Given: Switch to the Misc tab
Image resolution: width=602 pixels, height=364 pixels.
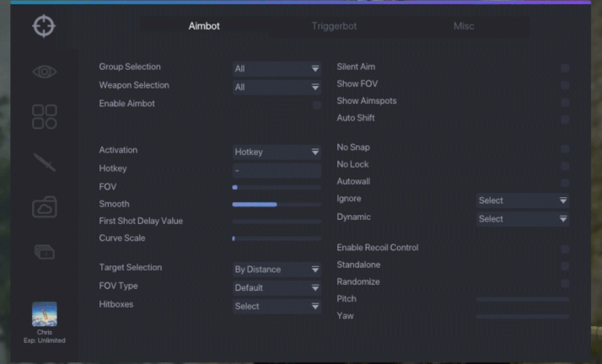Looking at the screenshot, I should click(464, 26).
